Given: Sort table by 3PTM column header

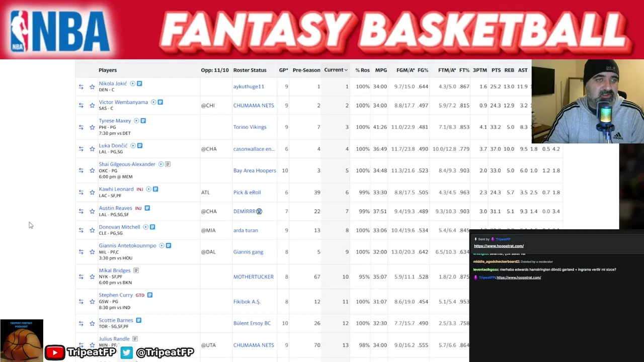Looking at the screenshot, I should coord(480,70).
